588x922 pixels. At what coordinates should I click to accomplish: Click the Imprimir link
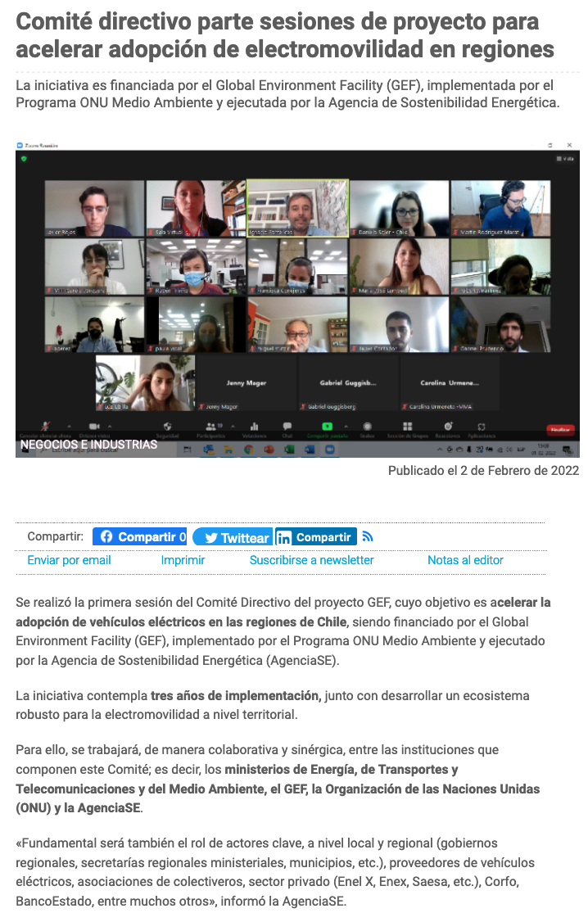[x=183, y=560]
